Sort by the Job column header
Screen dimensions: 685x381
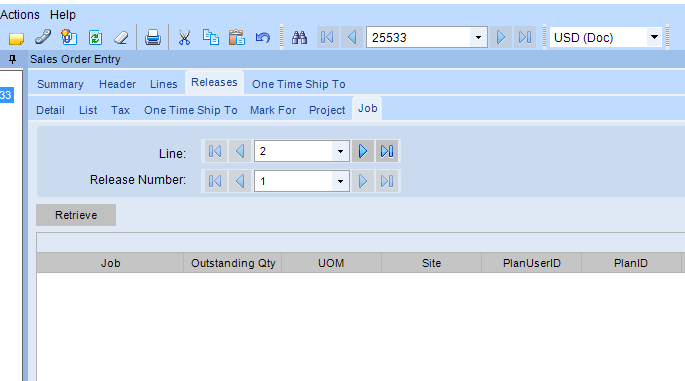point(110,263)
